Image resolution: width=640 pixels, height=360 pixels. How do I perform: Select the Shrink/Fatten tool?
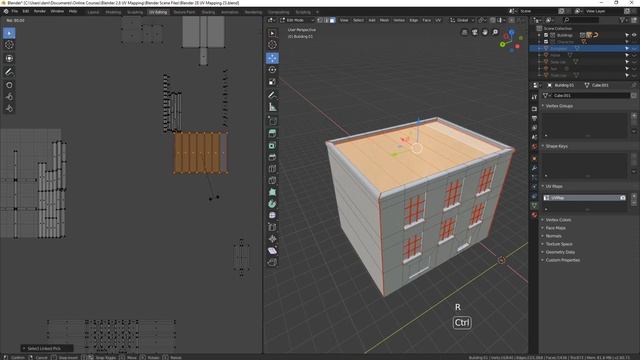(272, 239)
